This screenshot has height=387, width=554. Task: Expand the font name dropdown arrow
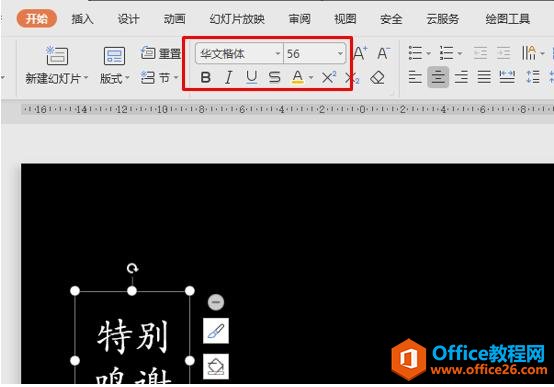click(x=278, y=54)
